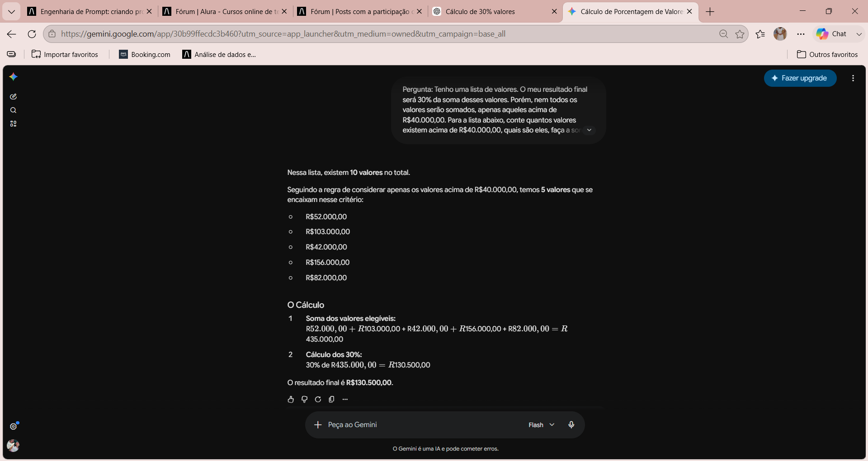This screenshot has width=868, height=461.
Task: Open the search chats icon in sidebar
Action: (13, 110)
